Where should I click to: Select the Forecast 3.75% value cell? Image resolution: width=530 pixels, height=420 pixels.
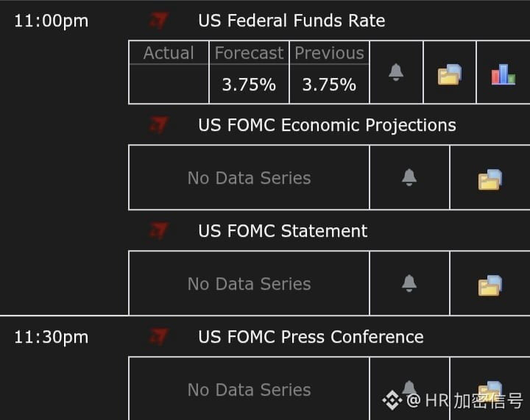[249, 84]
